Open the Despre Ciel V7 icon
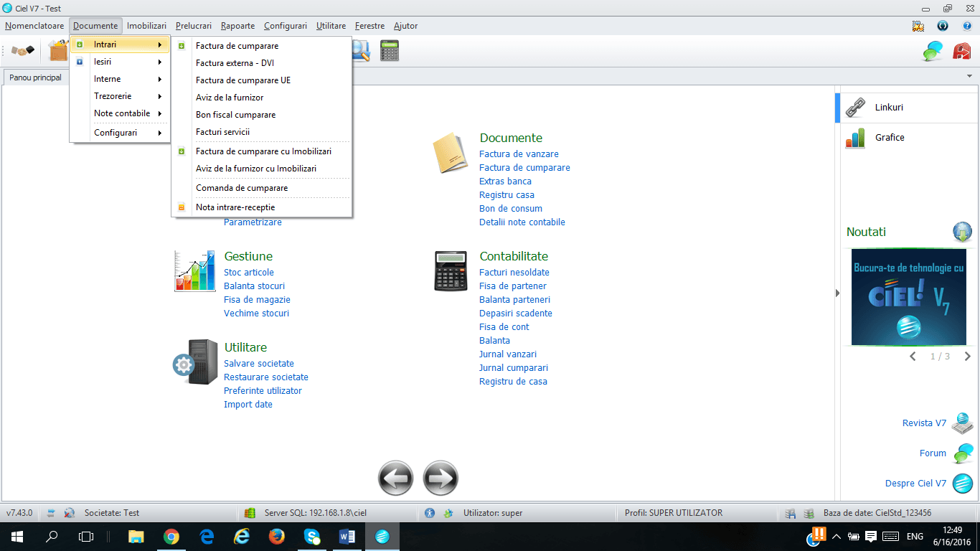Viewport: 980px width, 551px height. [x=962, y=484]
